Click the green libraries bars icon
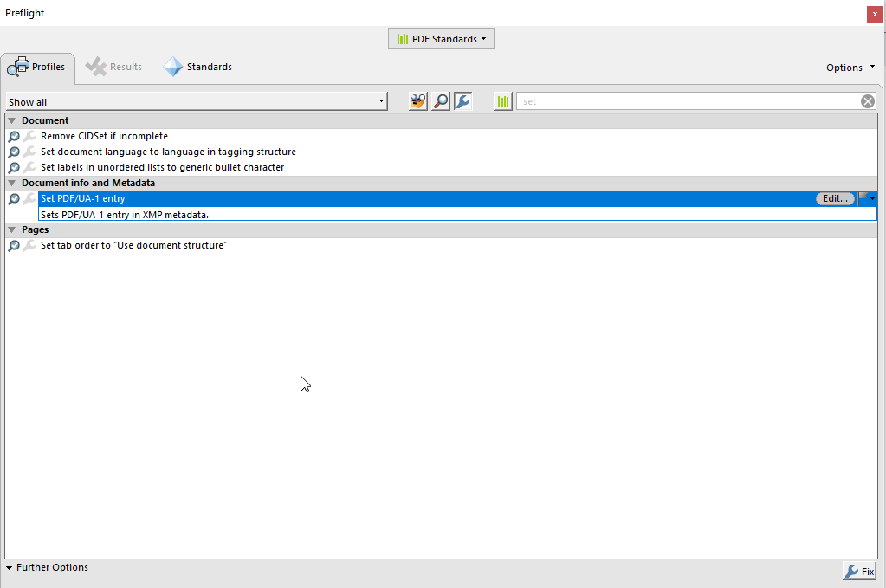The width and height of the screenshot is (886, 588). click(503, 101)
